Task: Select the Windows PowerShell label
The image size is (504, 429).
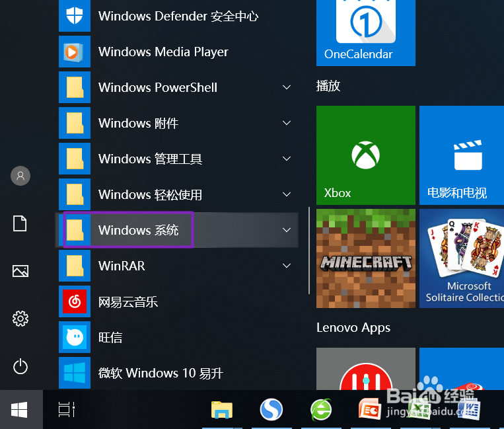Action: coord(158,87)
